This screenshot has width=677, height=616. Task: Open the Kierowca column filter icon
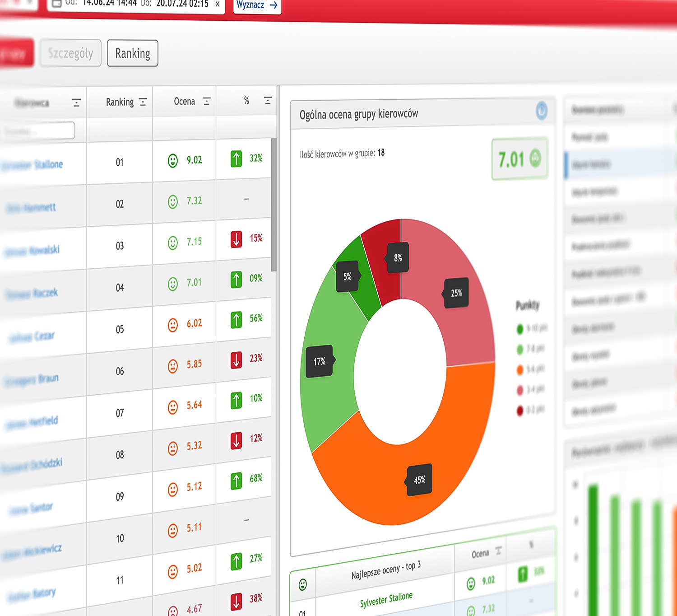[x=76, y=103]
